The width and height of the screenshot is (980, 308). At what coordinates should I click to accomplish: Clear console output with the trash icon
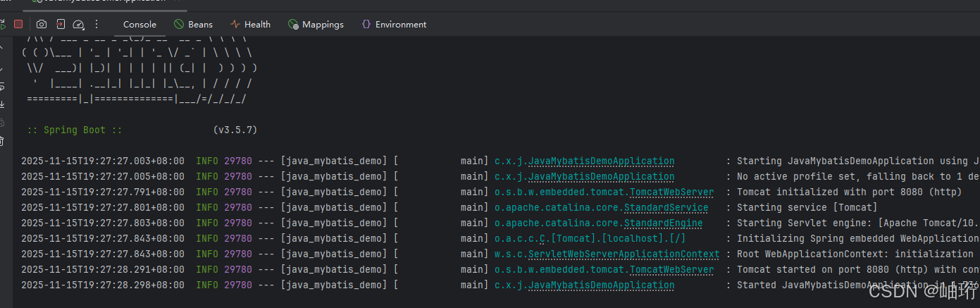[x=2, y=142]
